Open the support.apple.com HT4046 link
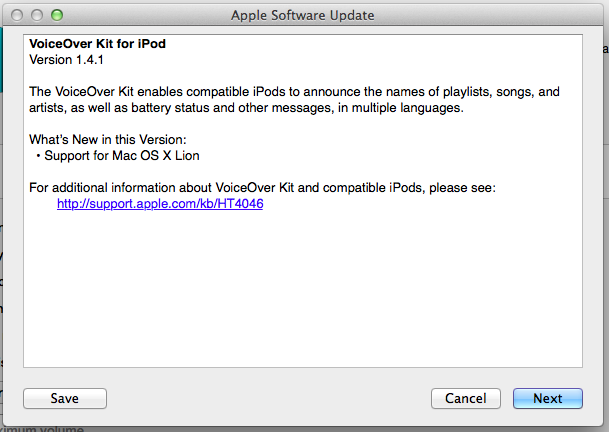Image resolution: width=609 pixels, height=432 pixels. click(160, 204)
